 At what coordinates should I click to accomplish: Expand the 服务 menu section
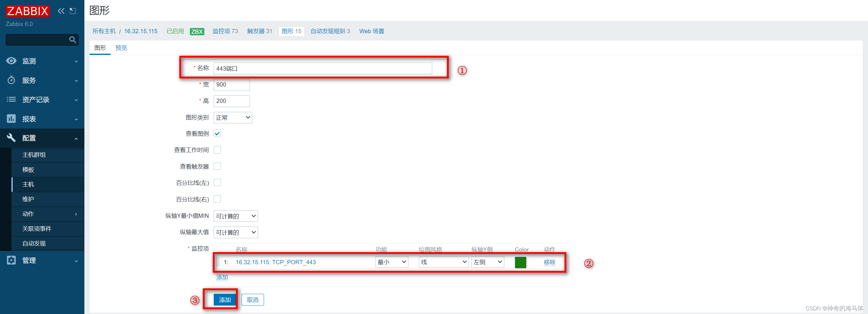[x=42, y=80]
